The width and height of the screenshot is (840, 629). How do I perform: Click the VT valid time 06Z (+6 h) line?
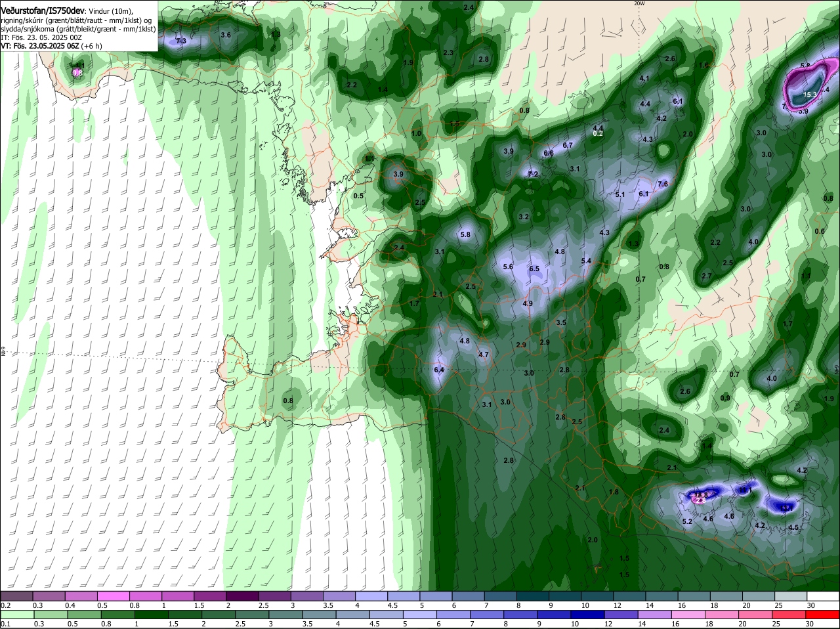pos(51,46)
